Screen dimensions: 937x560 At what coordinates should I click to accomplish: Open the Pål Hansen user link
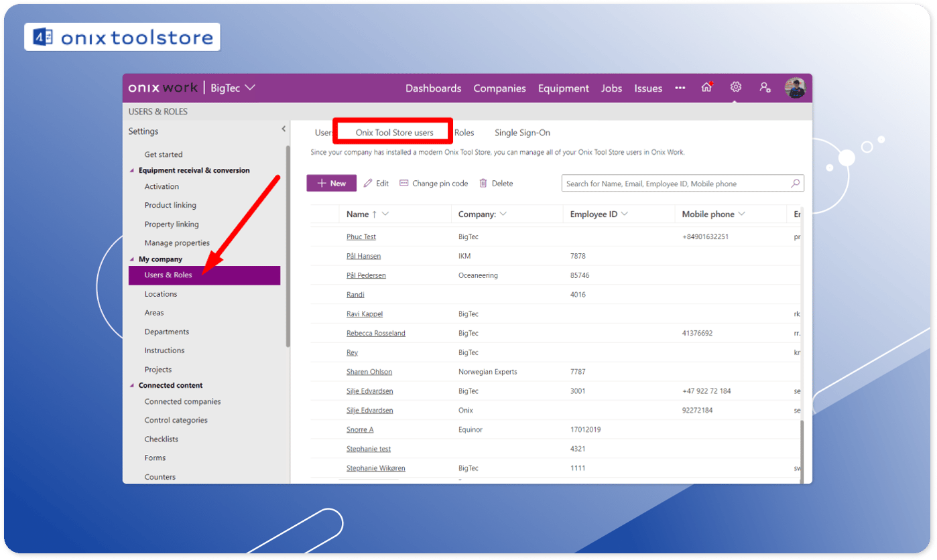click(x=364, y=256)
